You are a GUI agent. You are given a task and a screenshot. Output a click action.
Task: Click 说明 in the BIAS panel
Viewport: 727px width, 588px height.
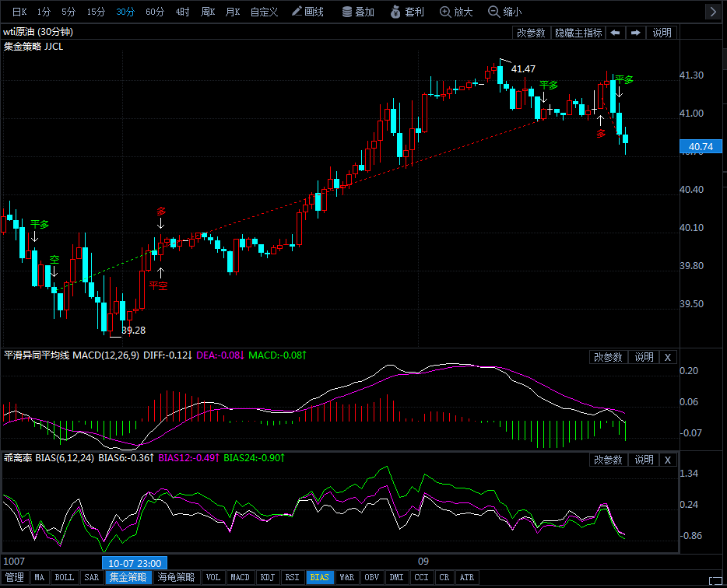[644, 460]
